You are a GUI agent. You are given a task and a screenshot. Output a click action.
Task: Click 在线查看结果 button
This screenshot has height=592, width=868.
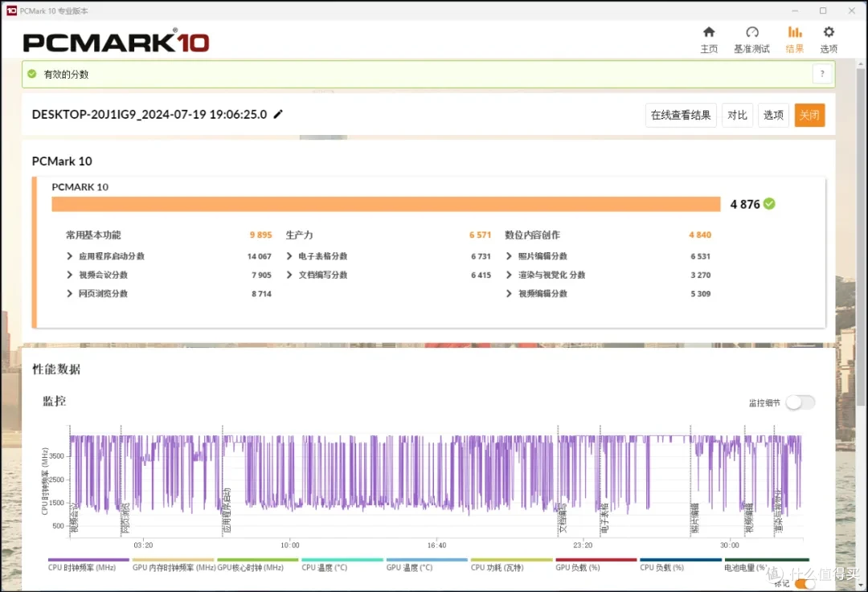(681, 115)
